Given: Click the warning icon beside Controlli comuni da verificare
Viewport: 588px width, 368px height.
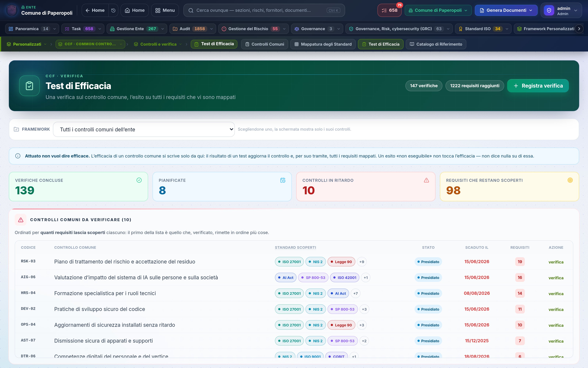Looking at the screenshot, I should [21, 220].
